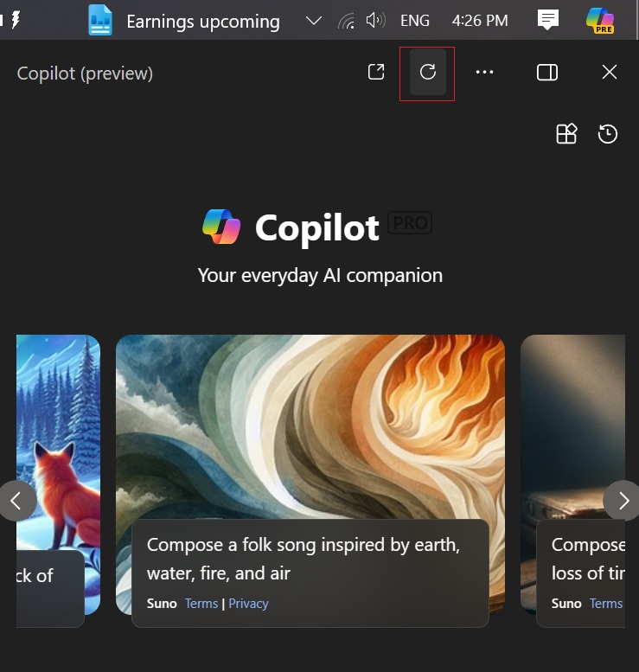Open the 4:26 PM clock in taskbar
The height and width of the screenshot is (672, 639).
(x=480, y=20)
